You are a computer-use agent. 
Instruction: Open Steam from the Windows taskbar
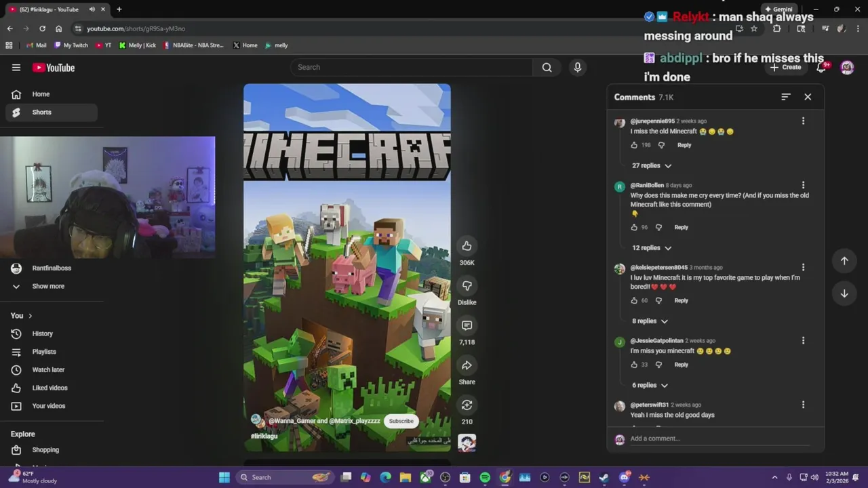(604, 477)
